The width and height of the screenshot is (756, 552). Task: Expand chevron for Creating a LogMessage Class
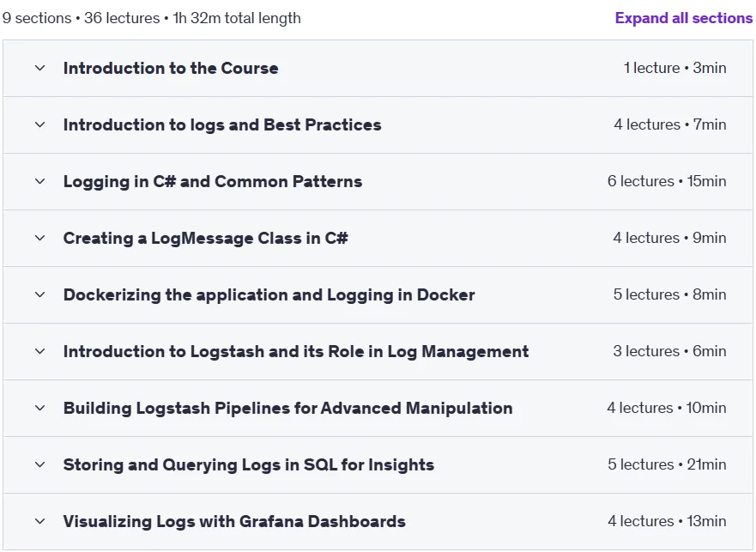(40, 238)
